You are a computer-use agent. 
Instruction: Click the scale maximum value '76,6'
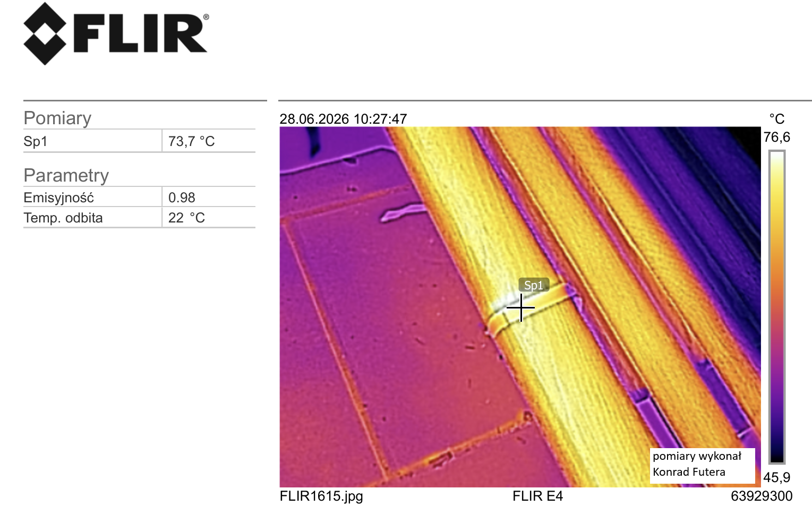click(x=776, y=137)
